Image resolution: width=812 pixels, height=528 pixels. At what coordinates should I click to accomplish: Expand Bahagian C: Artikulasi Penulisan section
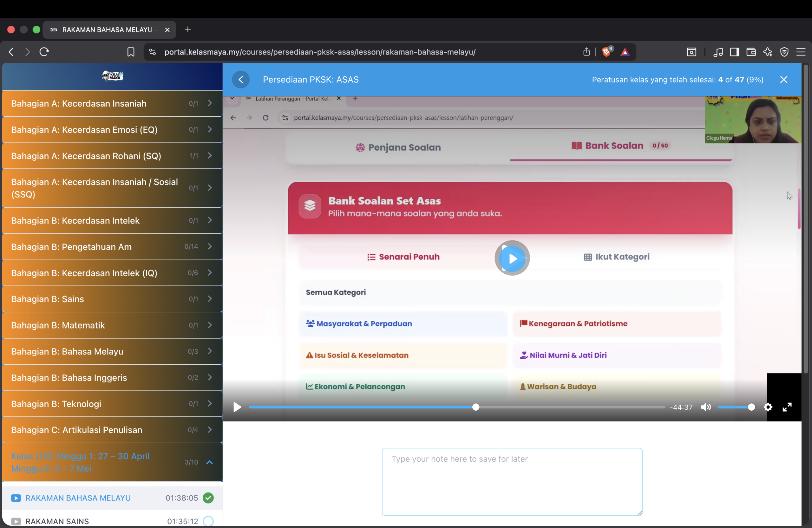(x=112, y=430)
